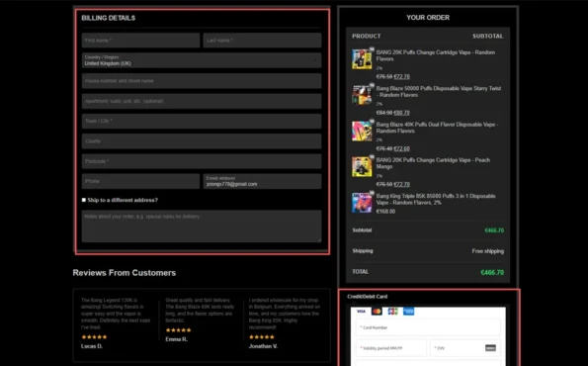
Task: Click the Validity period MM/YY field
Action: 390,348
